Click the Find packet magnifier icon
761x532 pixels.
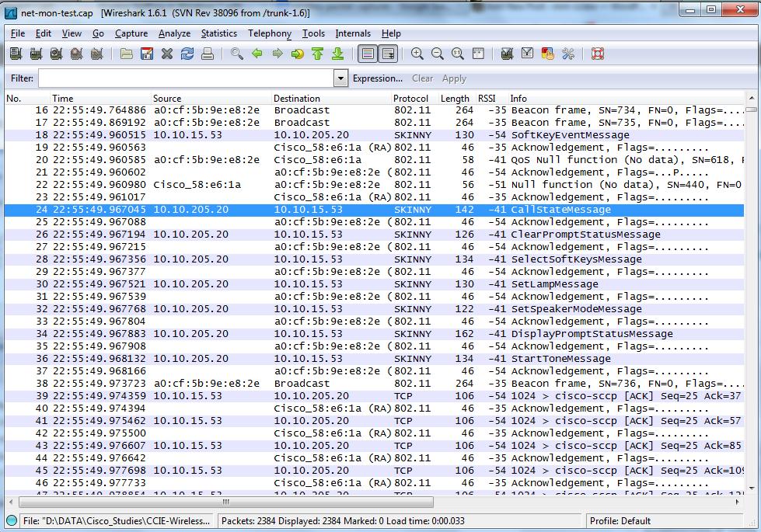[x=237, y=54]
